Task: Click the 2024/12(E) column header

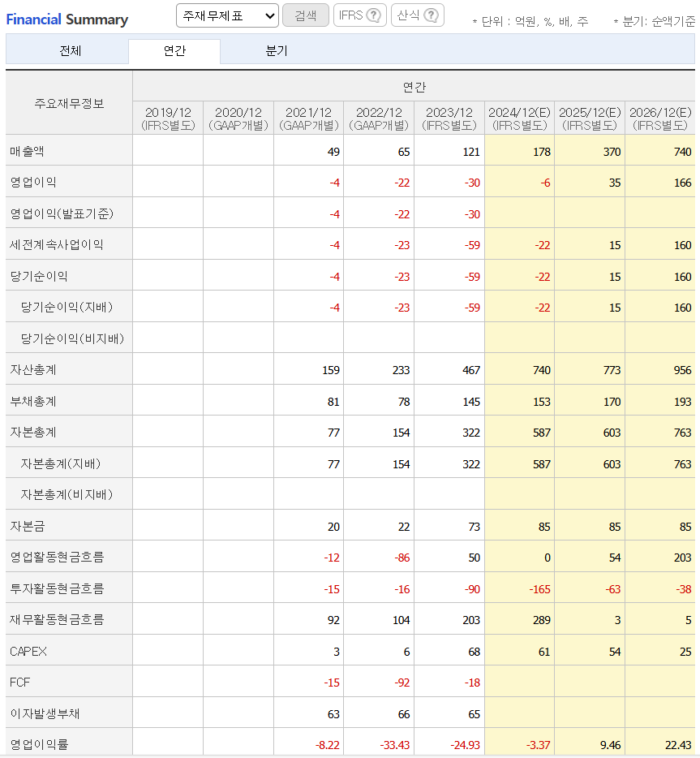Action: click(x=519, y=118)
